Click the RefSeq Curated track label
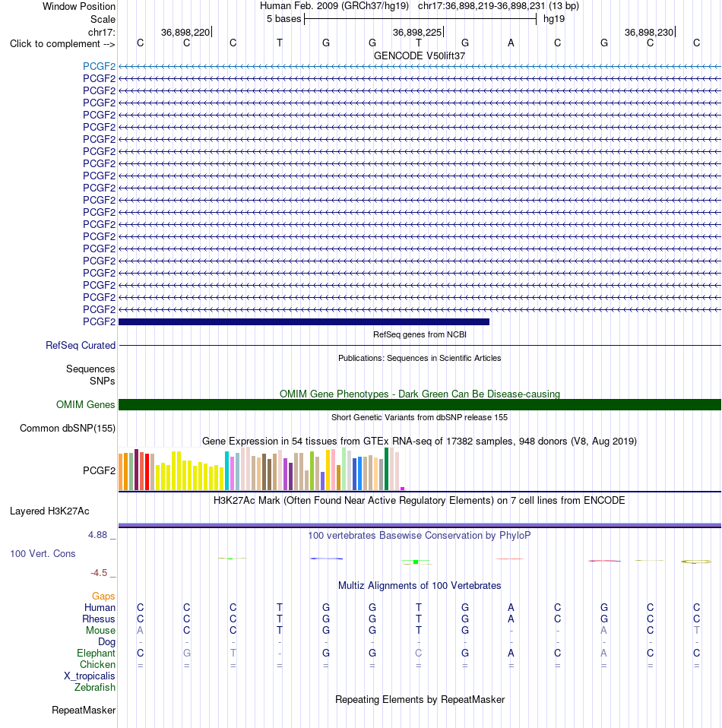The width and height of the screenshot is (722, 728). (81, 346)
